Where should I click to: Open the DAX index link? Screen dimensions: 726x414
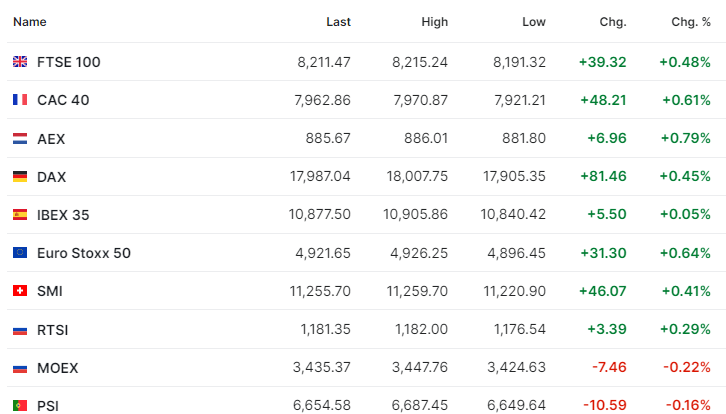[x=51, y=177]
